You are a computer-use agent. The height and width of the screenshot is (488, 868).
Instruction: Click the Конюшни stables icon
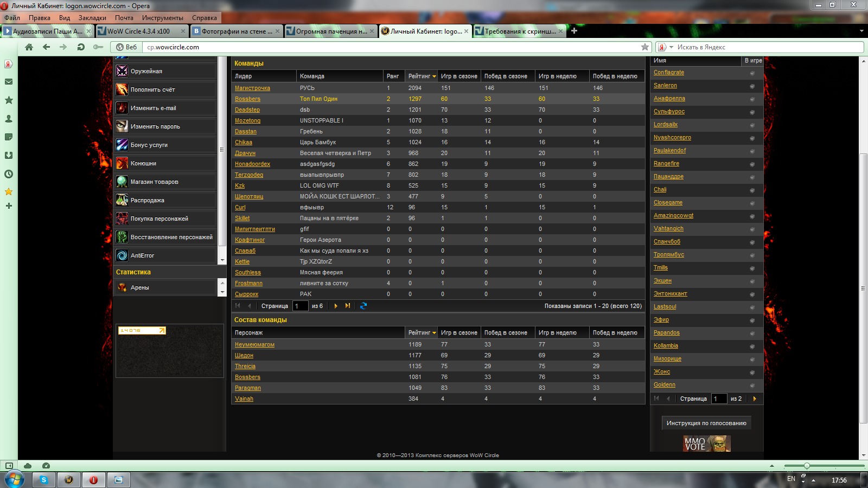(122, 163)
